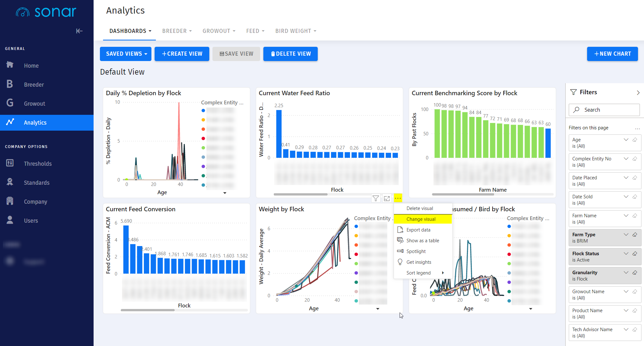Expand the Date Placed filter card
The width and height of the screenshot is (644, 346).
pyautogui.click(x=626, y=178)
